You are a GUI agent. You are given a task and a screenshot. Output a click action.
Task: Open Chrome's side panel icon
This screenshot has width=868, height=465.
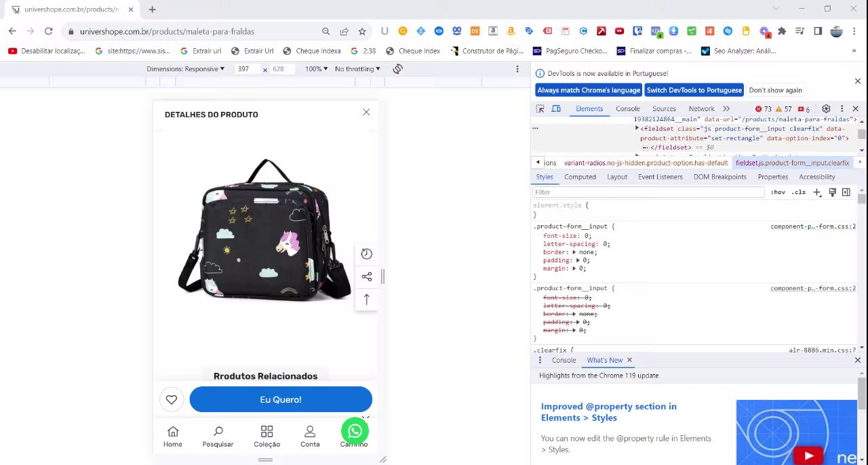coord(818,31)
